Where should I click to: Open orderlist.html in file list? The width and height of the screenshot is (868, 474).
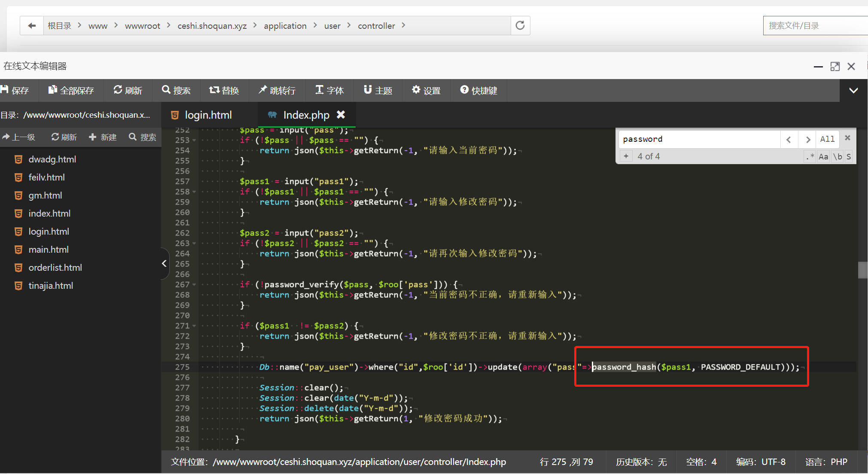click(x=55, y=268)
